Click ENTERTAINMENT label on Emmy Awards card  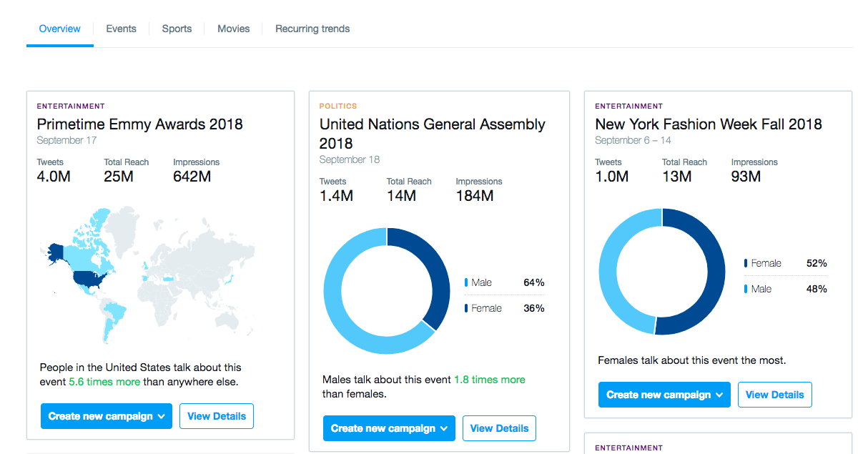(71, 106)
